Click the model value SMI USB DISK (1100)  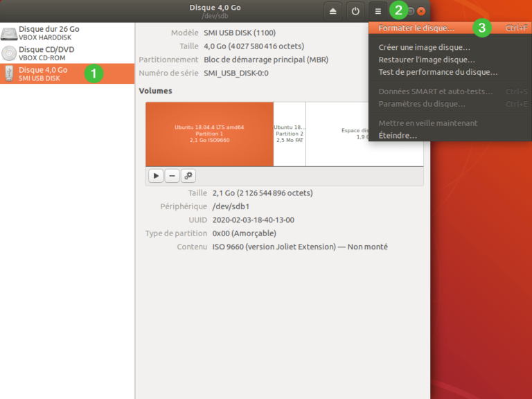(x=240, y=33)
